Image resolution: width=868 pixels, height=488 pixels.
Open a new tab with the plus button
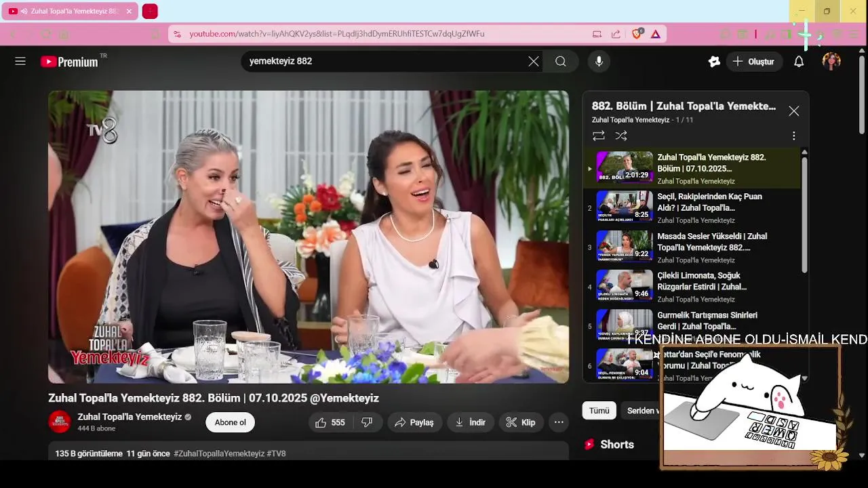click(150, 12)
